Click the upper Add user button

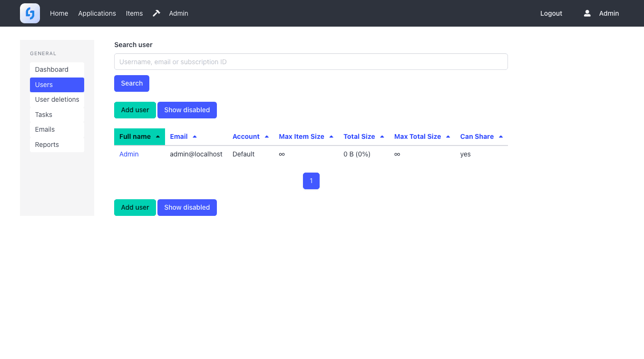pyautogui.click(x=135, y=110)
